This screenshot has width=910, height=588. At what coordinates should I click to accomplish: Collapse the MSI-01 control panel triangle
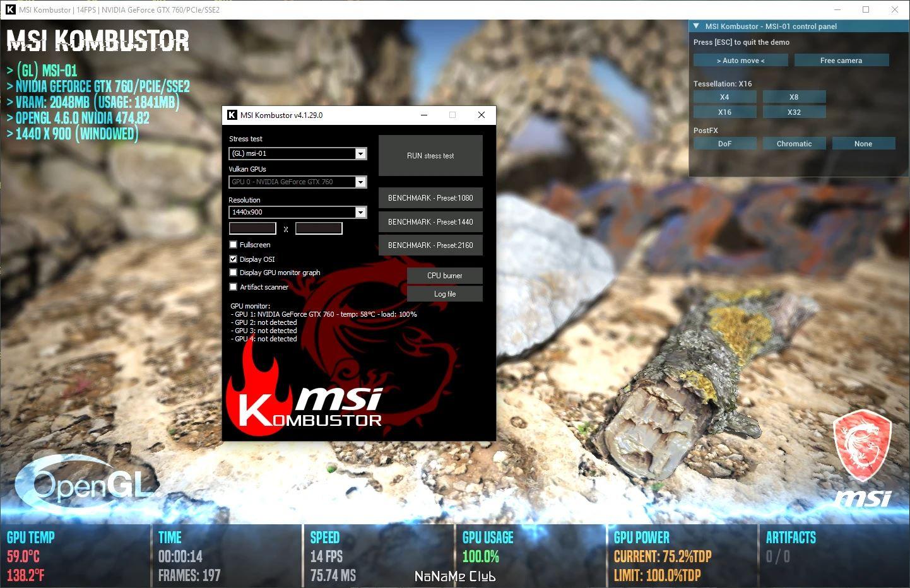696,26
